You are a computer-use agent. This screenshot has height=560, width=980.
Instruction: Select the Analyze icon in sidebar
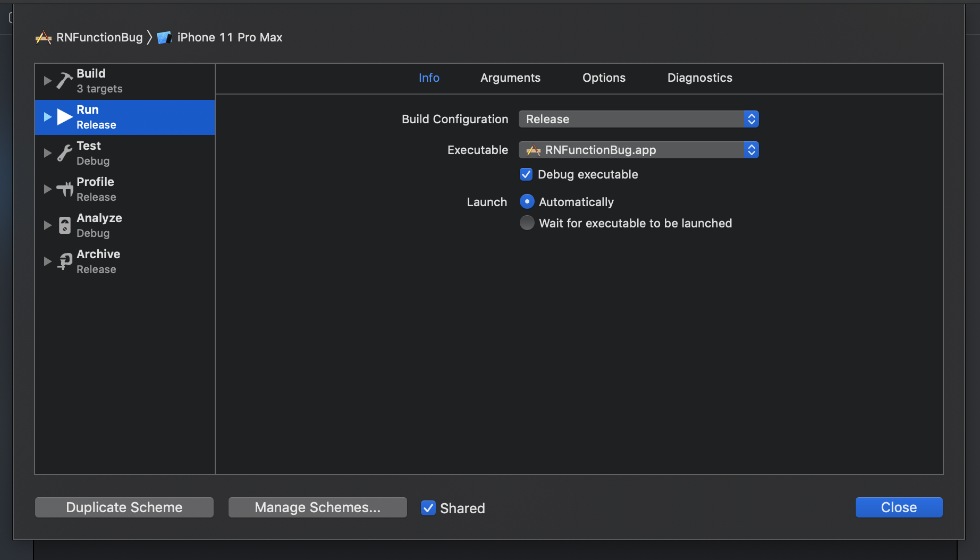[x=64, y=225]
